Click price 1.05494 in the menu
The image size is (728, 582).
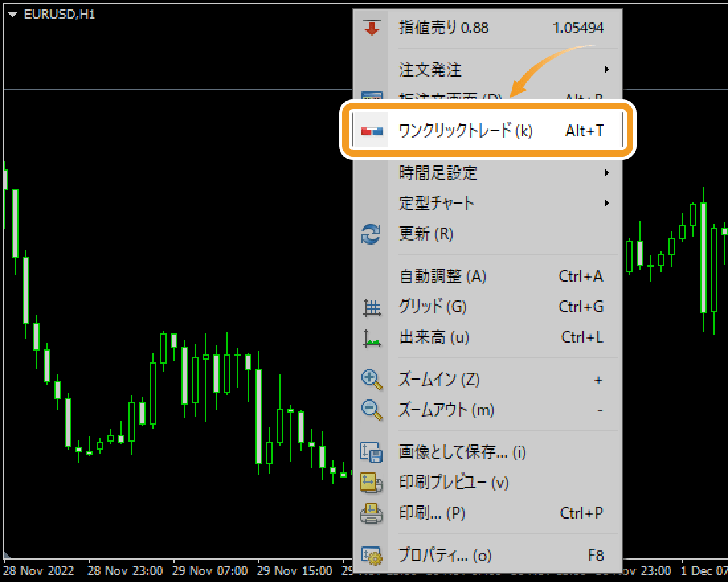[x=578, y=28]
